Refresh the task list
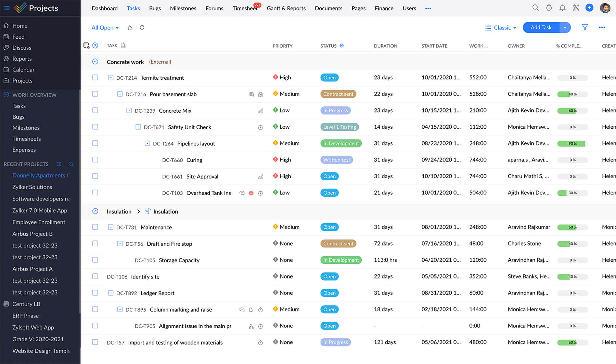 click(142, 28)
